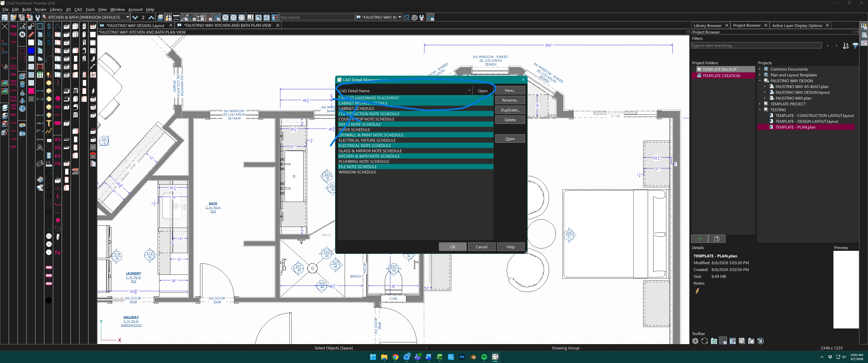Select the add light bulb tool
Viewport: 868px width, 363px height.
49,75
